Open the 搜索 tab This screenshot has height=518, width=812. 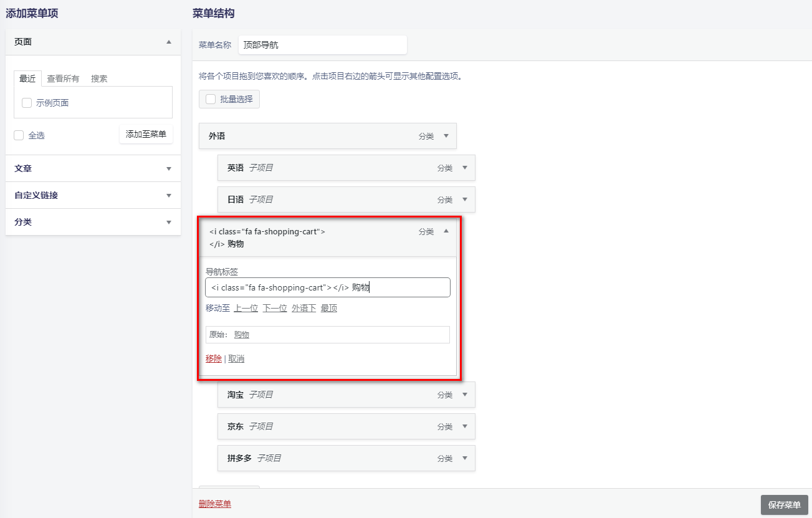click(x=98, y=79)
